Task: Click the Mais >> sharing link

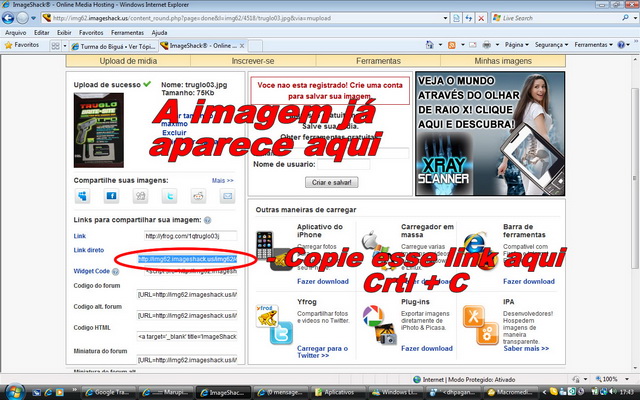Action: point(222,180)
